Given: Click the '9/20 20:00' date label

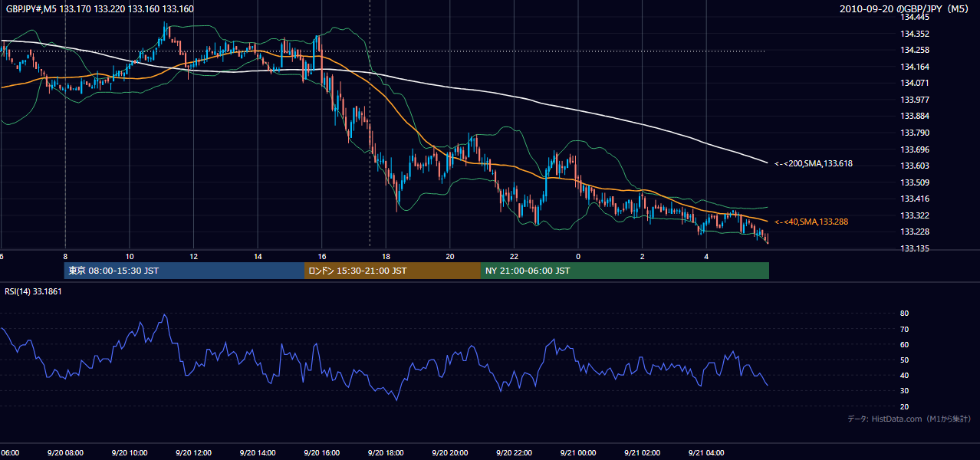Looking at the screenshot, I should pyautogui.click(x=449, y=453).
